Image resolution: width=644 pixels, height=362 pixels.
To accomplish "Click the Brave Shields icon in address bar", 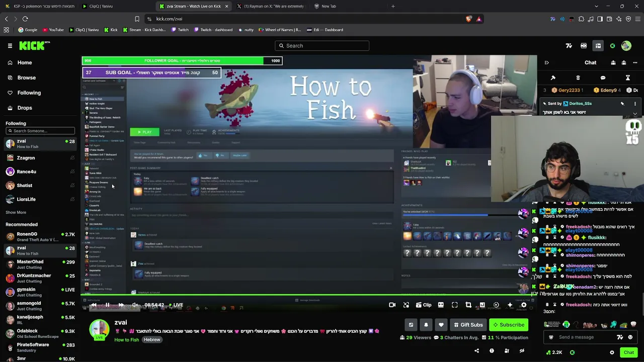I will pyautogui.click(x=469, y=19).
